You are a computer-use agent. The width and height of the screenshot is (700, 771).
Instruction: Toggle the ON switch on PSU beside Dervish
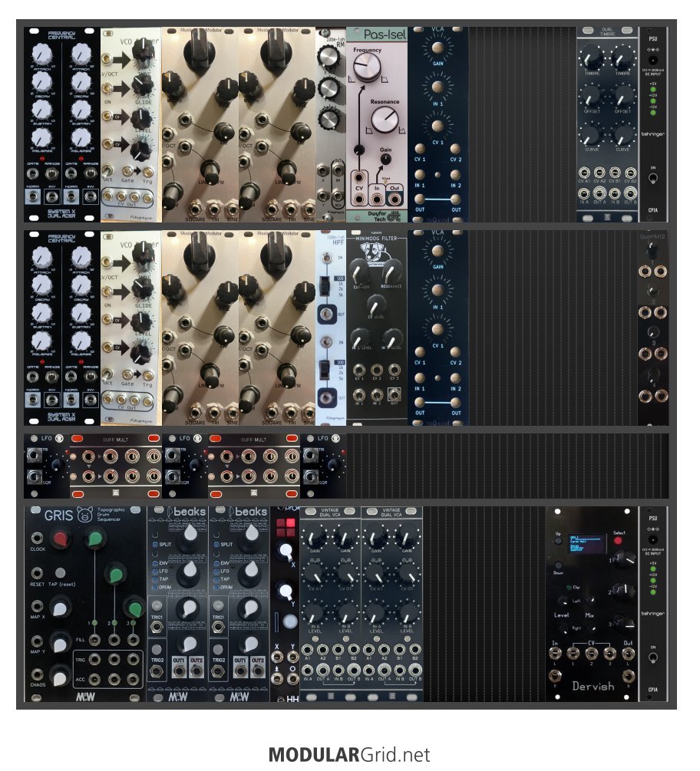pyautogui.click(x=652, y=657)
